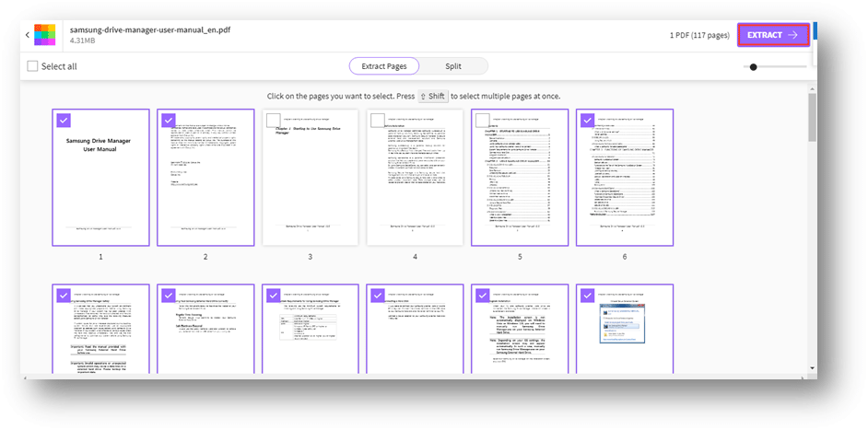Uncheck the checkbox on page 2
Screen dimensions: 868x430
point(169,120)
